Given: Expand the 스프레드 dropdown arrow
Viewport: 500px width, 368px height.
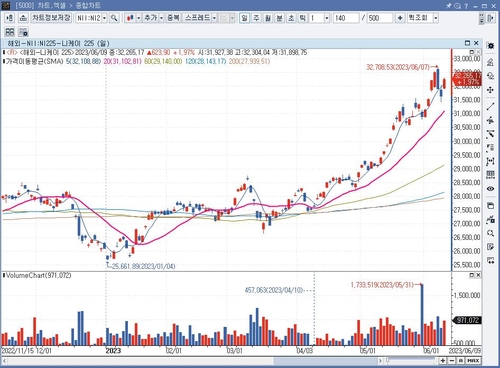Looking at the screenshot, I should coord(214,18).
